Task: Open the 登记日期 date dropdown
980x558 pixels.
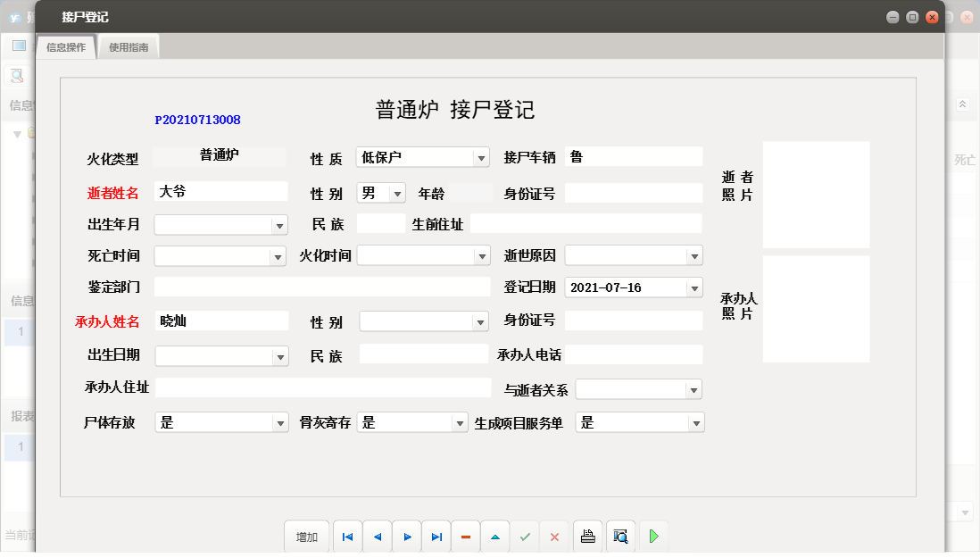Action: pyautogui.click(x=693, y=287)
